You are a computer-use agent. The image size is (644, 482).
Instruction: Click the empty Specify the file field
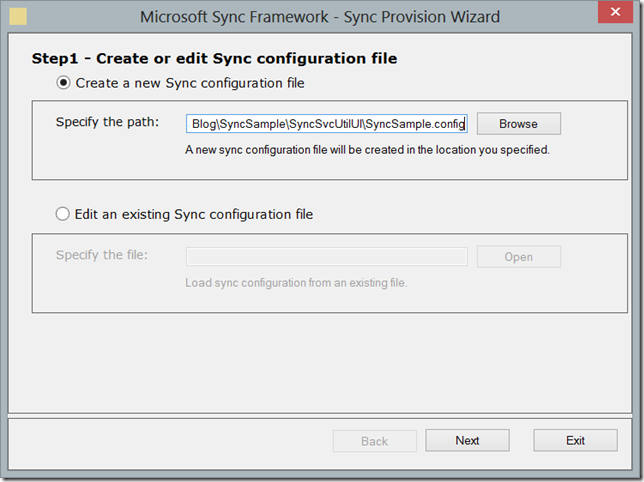(x=326, y=257)
